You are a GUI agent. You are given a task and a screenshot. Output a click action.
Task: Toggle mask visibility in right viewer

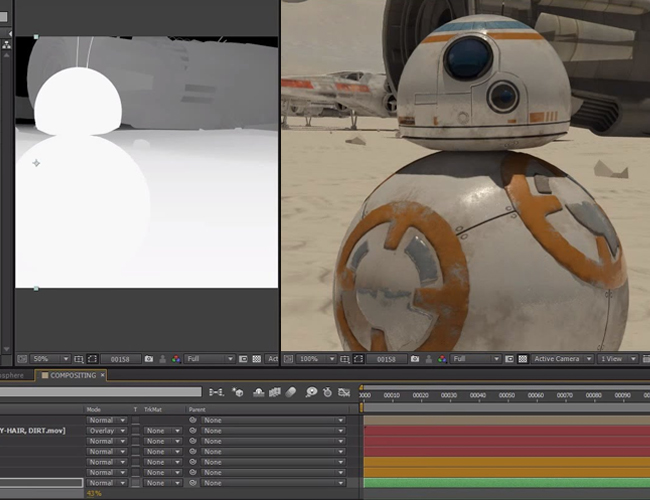(x=359, y=359)
